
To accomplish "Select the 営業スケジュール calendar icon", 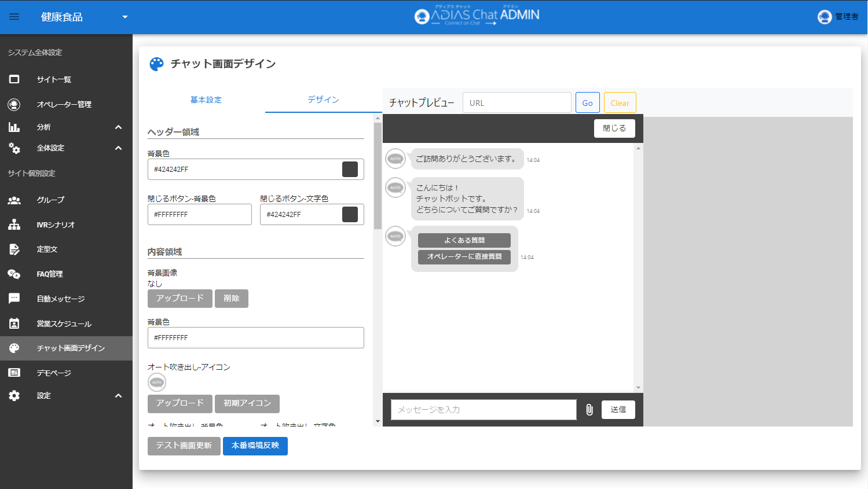I will click(x=14, y=323).
